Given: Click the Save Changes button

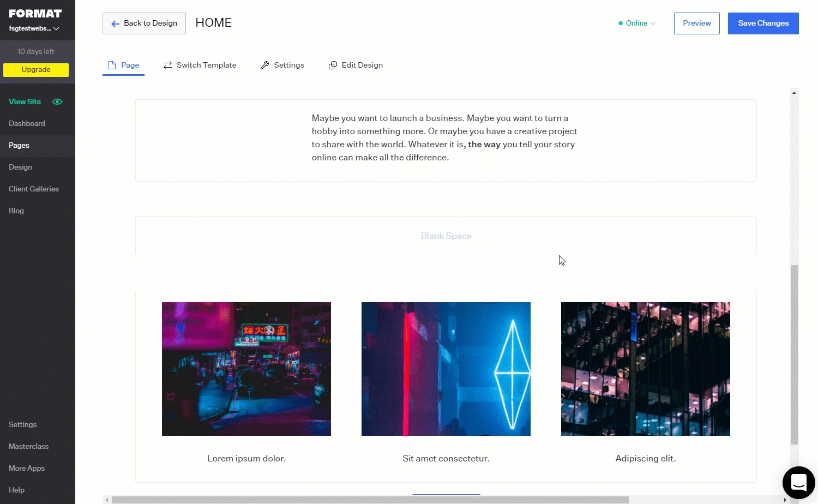Looking at the screenshot, I should point(763,23).
